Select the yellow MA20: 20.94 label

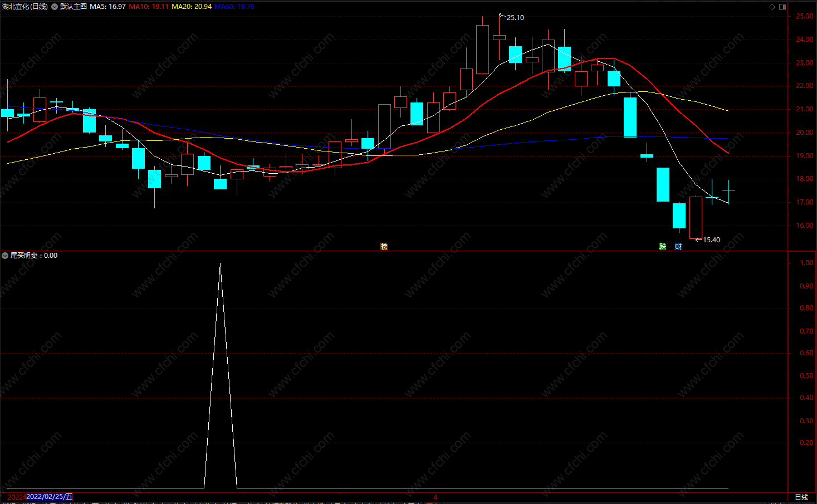(x=192, y=7)
